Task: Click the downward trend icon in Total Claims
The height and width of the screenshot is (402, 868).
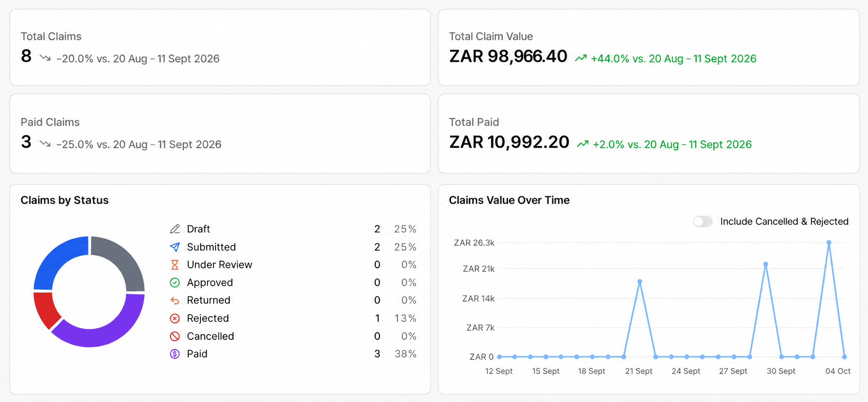Action: tap(45, 58)
